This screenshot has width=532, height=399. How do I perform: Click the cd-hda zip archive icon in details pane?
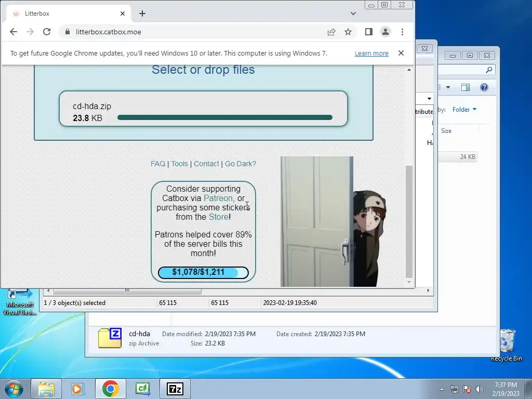click(110, 338)
